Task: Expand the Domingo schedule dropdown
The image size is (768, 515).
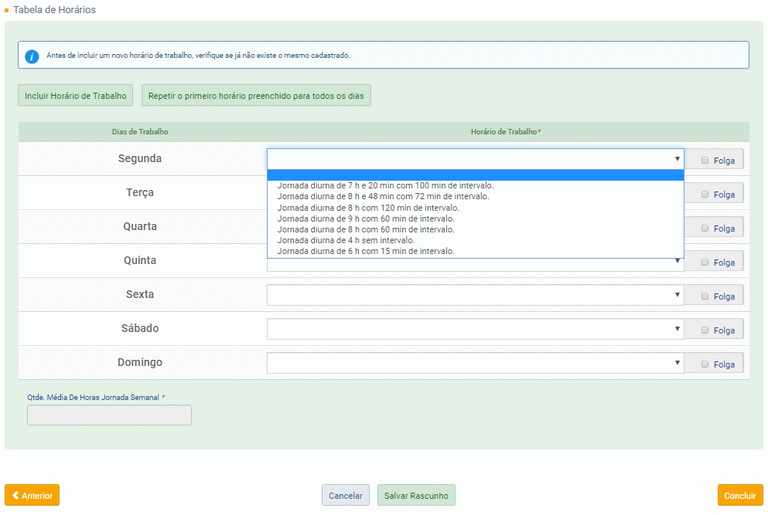Action: 475,363
